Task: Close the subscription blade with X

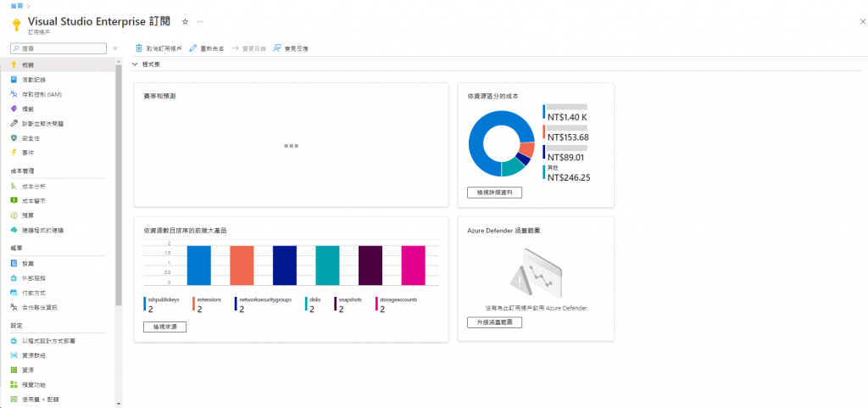Action: coord(862,21)
